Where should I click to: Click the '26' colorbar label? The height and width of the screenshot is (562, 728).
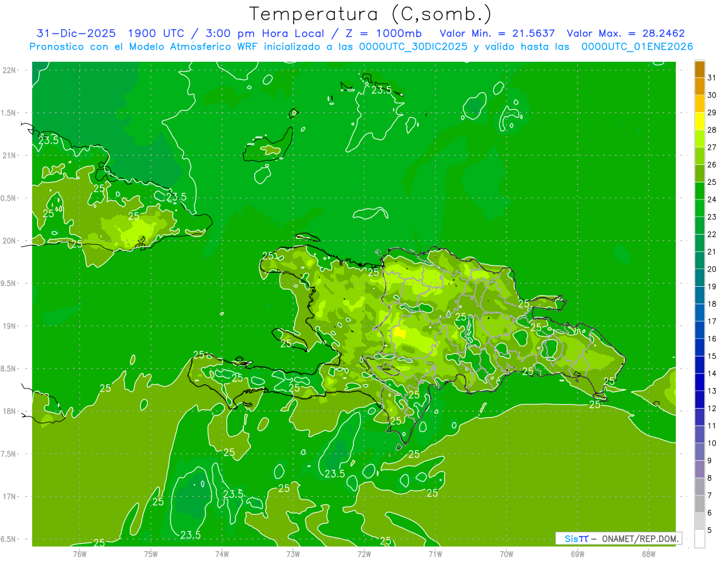(x=712, y=165)
